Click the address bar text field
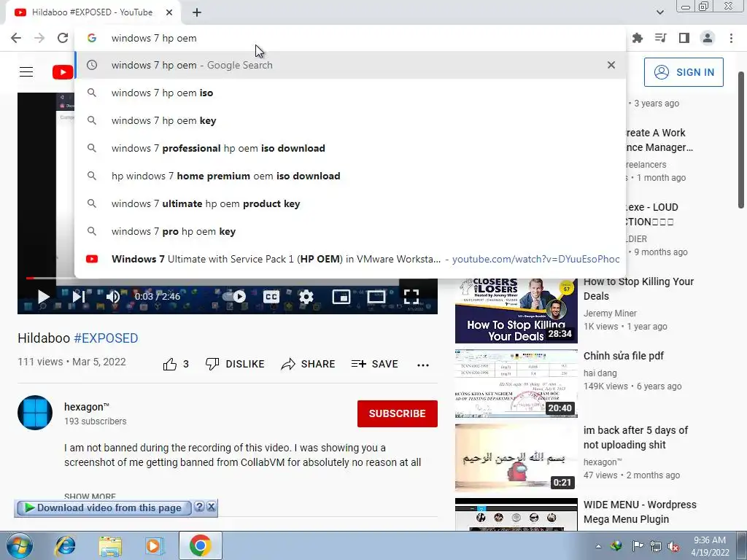 pos(350,38)
